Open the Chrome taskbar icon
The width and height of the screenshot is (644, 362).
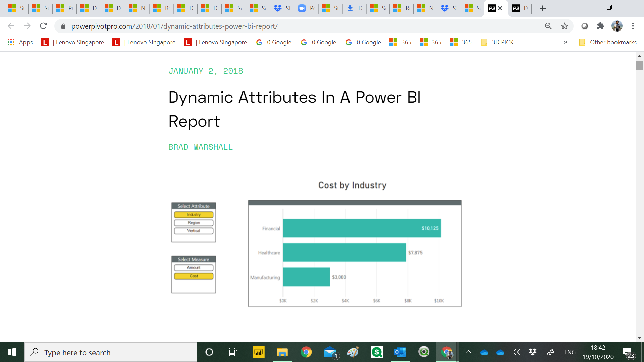(x=306, y=352)
